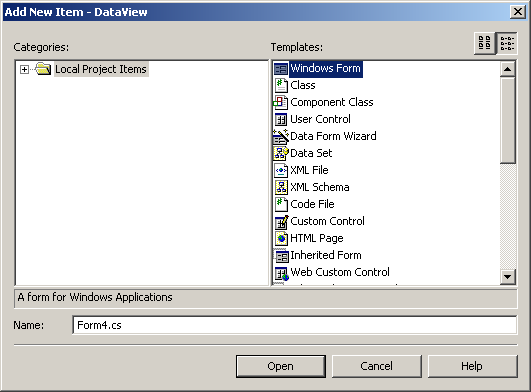
Task: Click the Data Form Wizard icon
Action: tap(281, 136)
